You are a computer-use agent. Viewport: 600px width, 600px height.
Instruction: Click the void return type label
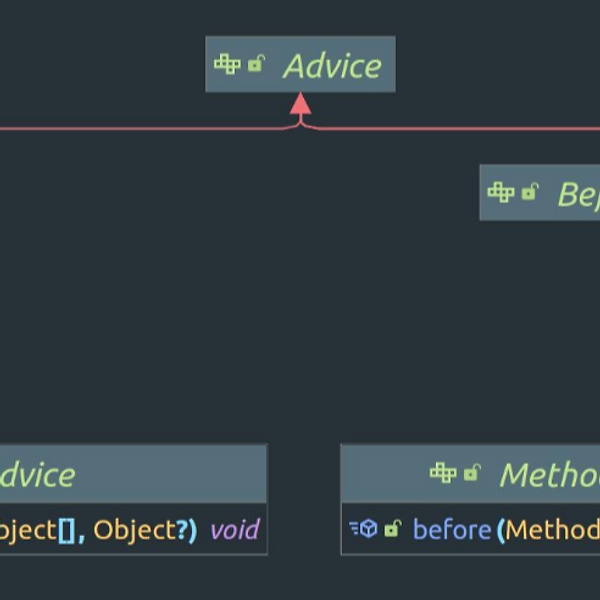(235, 530)
